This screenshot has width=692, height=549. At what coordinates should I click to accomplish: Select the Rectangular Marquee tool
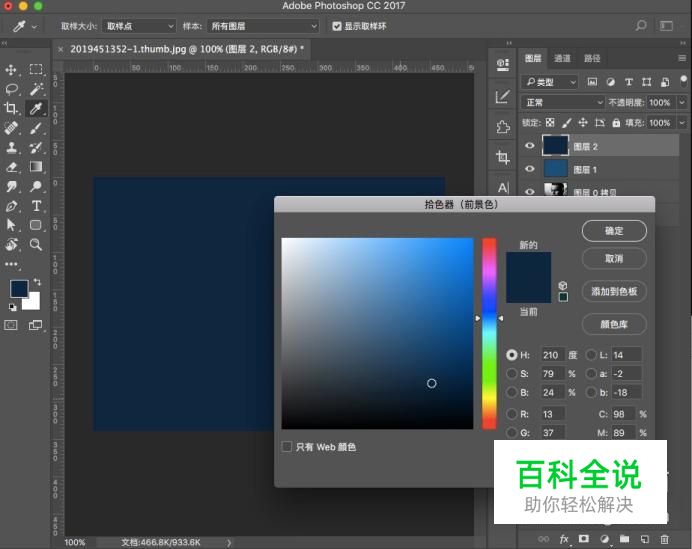click(36, 70)
